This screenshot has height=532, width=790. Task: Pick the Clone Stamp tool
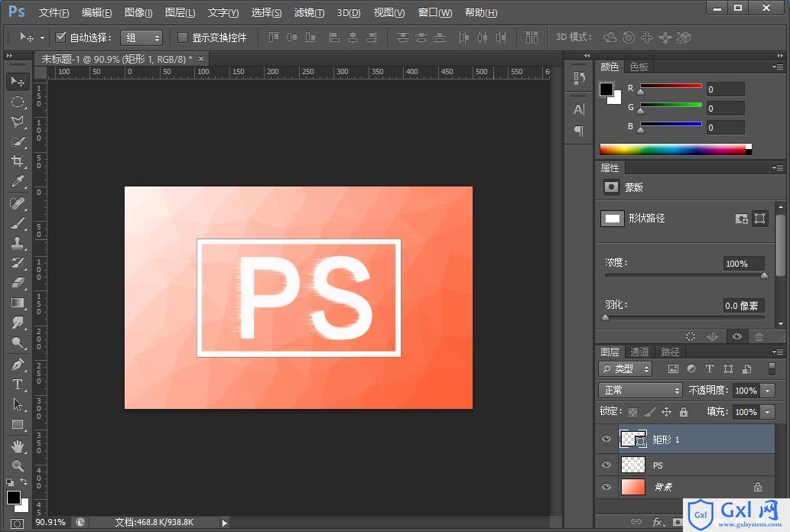click(x=18, y=243)
